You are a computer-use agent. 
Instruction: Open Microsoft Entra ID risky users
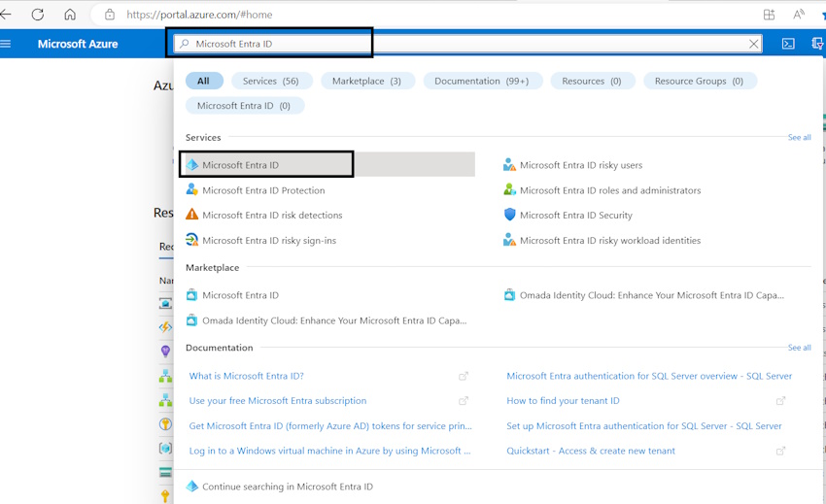(581, 165)
